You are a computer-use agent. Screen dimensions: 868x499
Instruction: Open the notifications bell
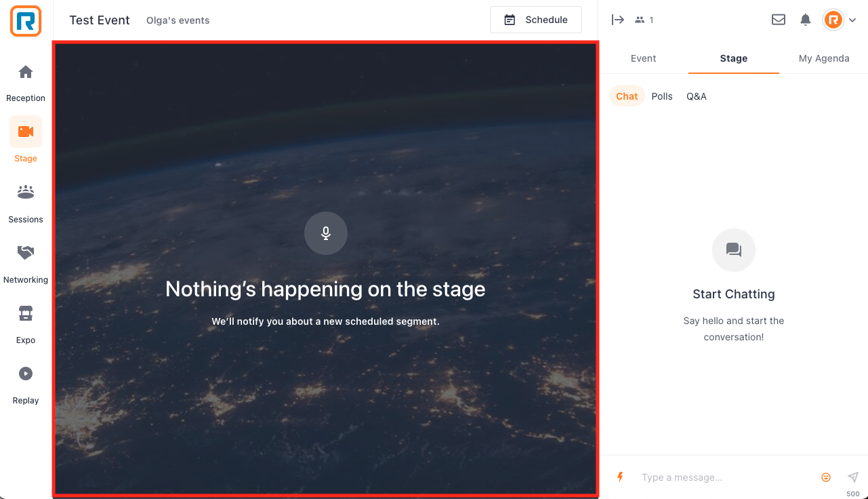tap(805, 20)
